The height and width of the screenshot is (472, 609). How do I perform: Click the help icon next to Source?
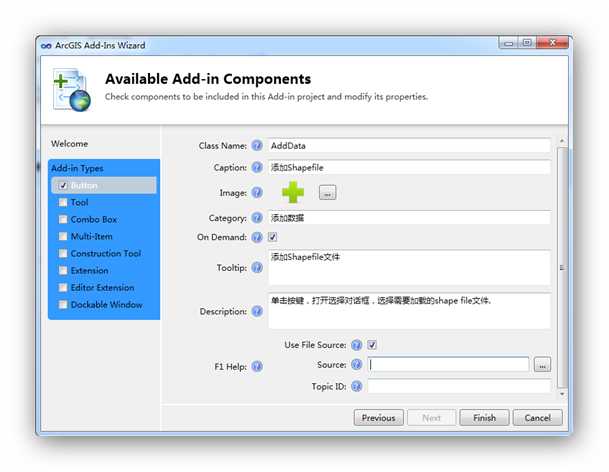pos(356,364)
